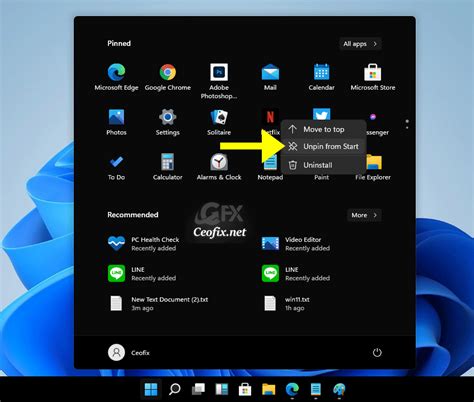This screenshot has width=474, height=402.
Task: Open the To Do app tile
Action: click(116, 167)
